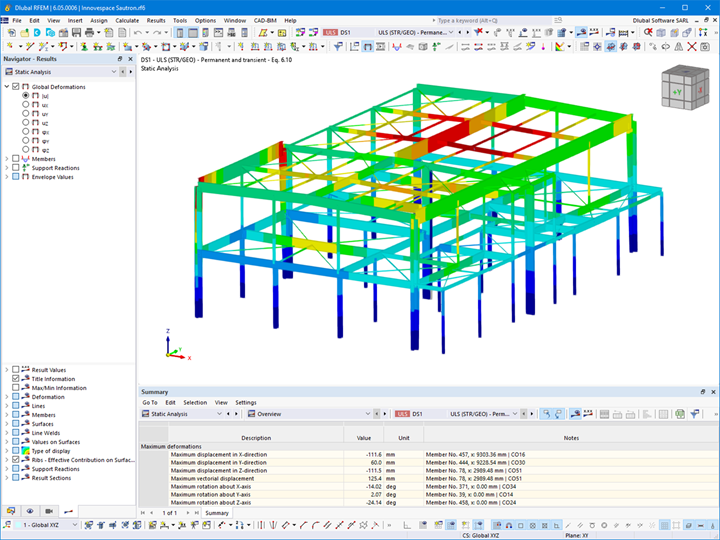
Task: Click the support reactions green arrow icon
Action: pos(436,46)
